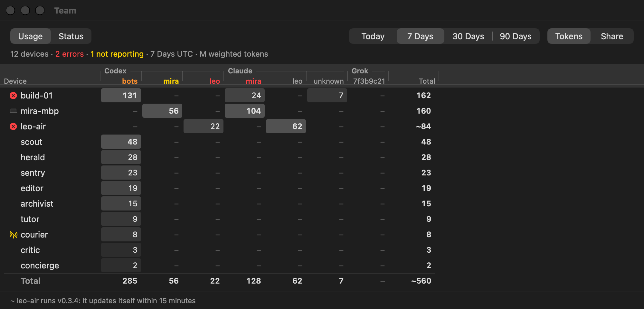Select the 90 Days time range
Viewport: 644px width, 309px height.
[x=516, y=36]
